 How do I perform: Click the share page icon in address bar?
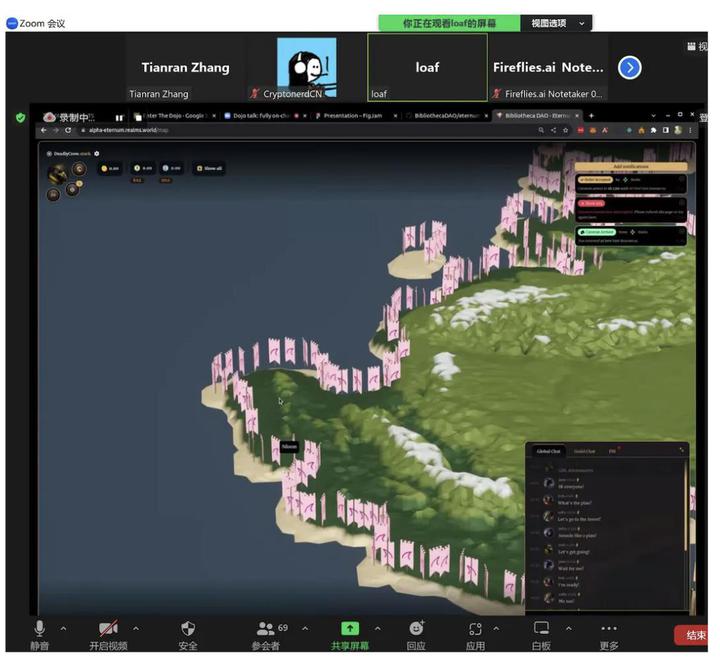(553, 130)
